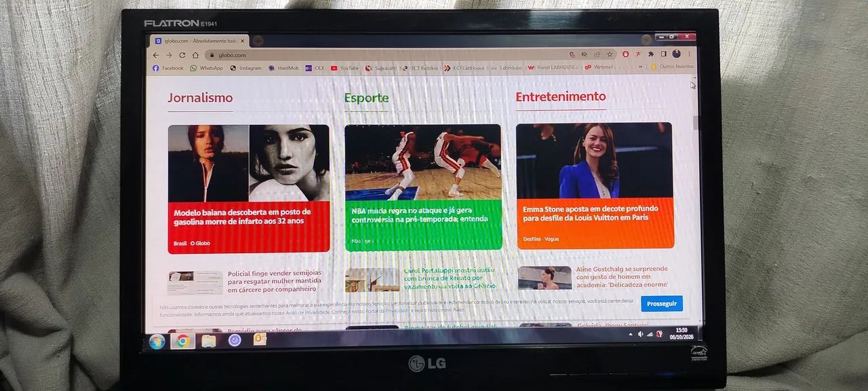Screen dimensions: 868x391
Task: Open the round purple taskbar app icon
Action: coord(235,340)
